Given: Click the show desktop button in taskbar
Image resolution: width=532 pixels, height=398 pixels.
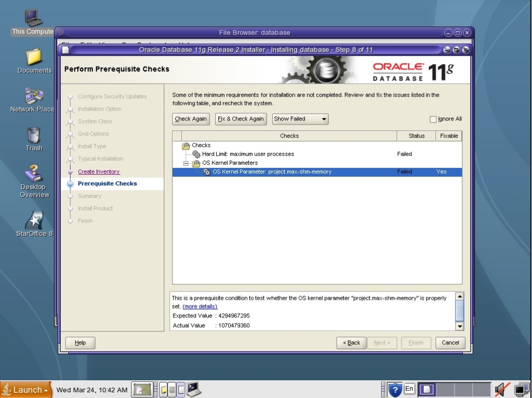Looking at the screenshot, I should (x=142, y=390).
